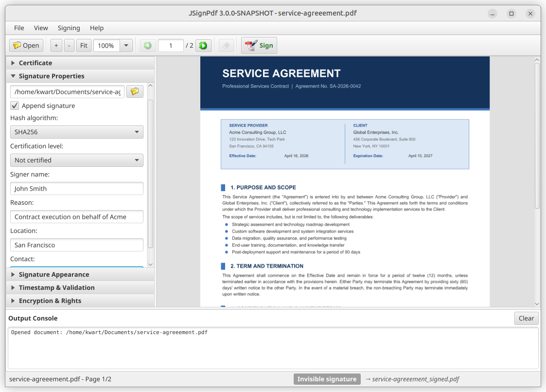Zoom out with the minus button
Screen dimensions: 546x392
coord(69,46)
